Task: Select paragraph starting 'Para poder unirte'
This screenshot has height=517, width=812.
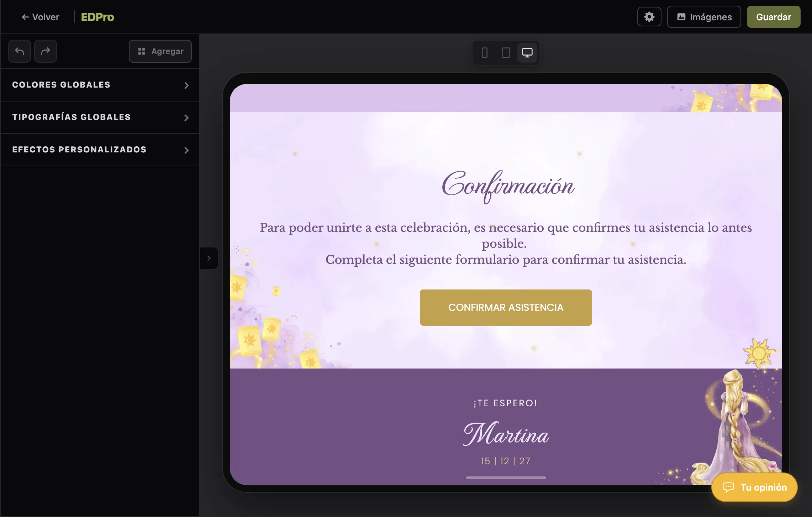Action: coord(506,244)
